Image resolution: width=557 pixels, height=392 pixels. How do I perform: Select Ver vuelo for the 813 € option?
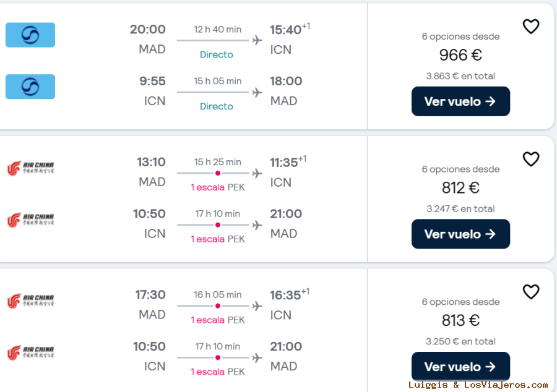click(x=460, y=367)
